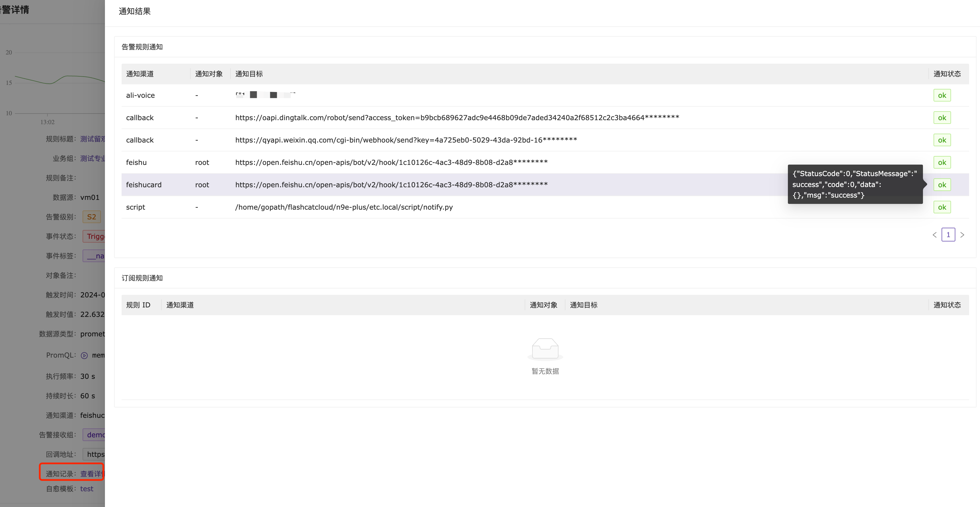Click ok status for feishucard row
This screenshot has height=507, width=980.
coord(942,185)
